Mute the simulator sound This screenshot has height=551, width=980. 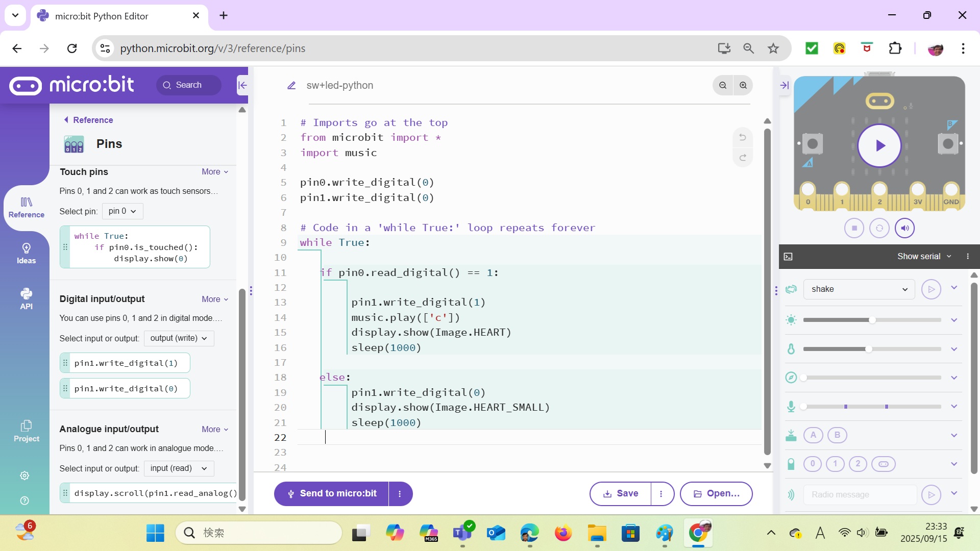coord(904,228)
